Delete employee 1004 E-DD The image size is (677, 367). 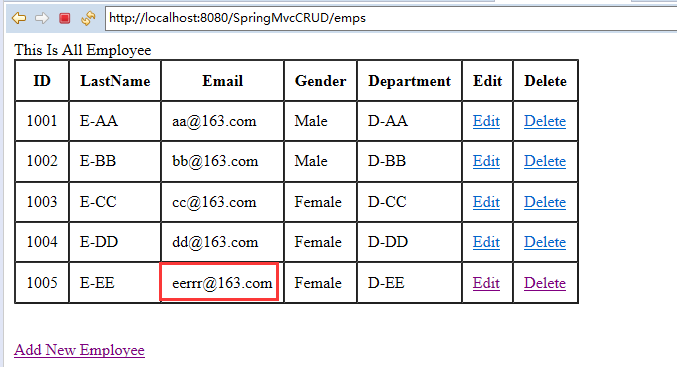(x=545, y=242)
